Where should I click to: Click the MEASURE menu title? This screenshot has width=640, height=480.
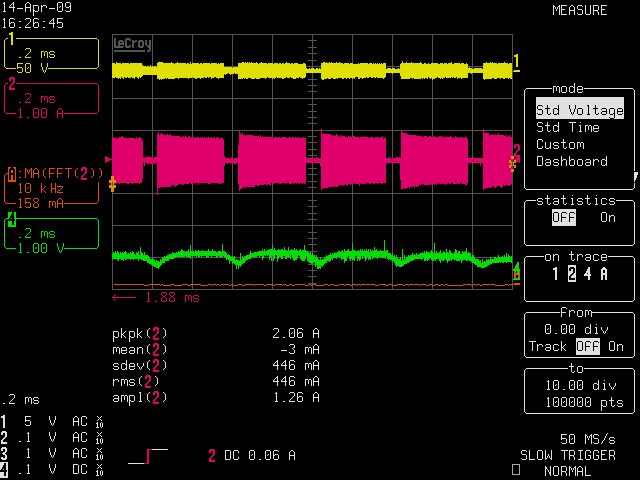coord(580,11)
